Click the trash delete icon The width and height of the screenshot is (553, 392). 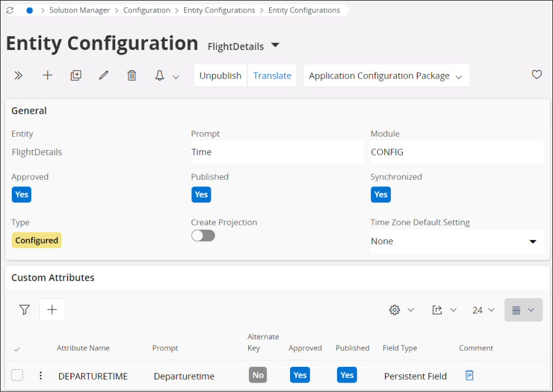coord(132,76)
